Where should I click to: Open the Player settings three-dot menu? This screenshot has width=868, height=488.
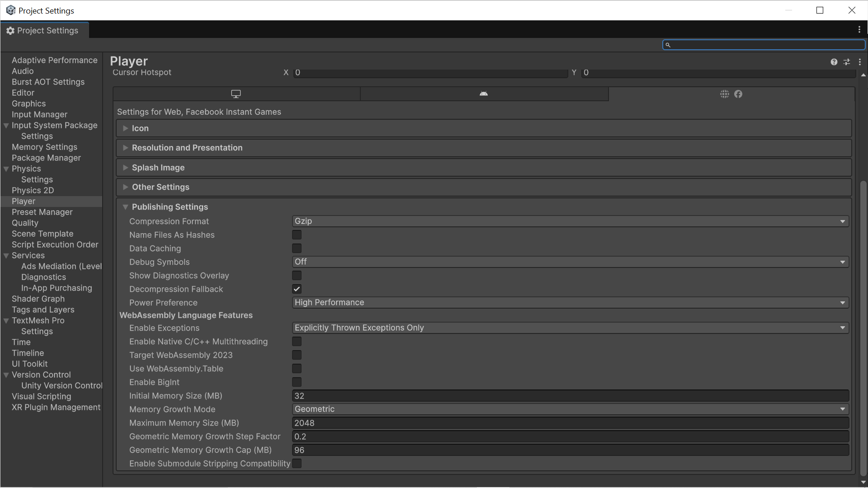(860, 62)
